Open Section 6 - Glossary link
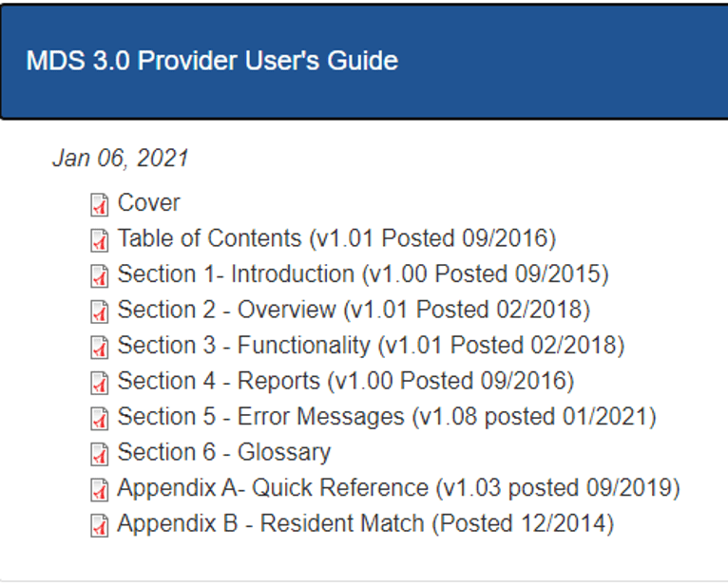 tap(224, 452)
